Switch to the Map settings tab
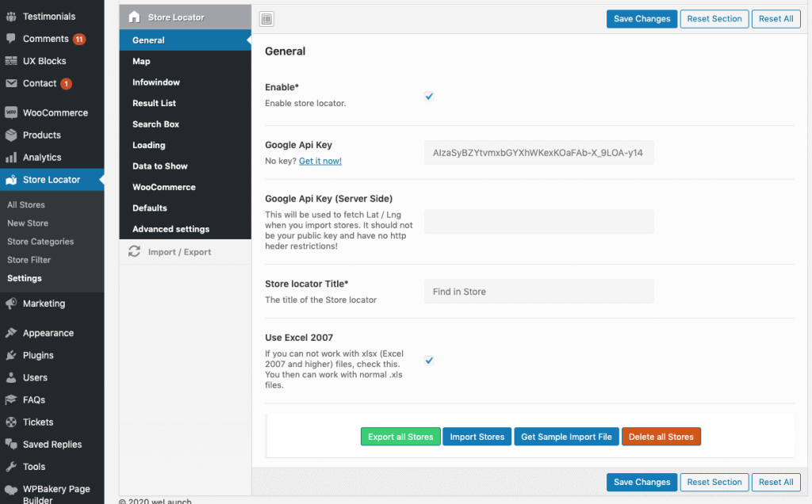 click(x=141, y=61)
